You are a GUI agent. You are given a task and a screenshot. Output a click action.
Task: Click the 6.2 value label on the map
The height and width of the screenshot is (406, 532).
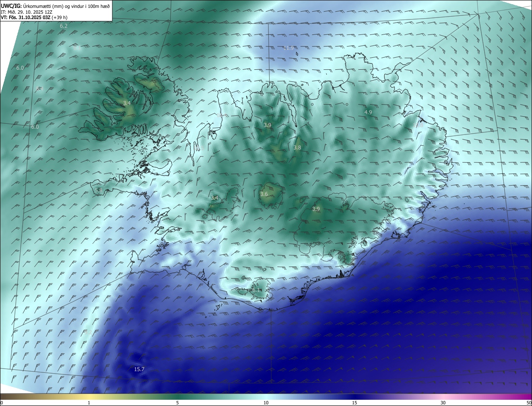click(64, 26)
